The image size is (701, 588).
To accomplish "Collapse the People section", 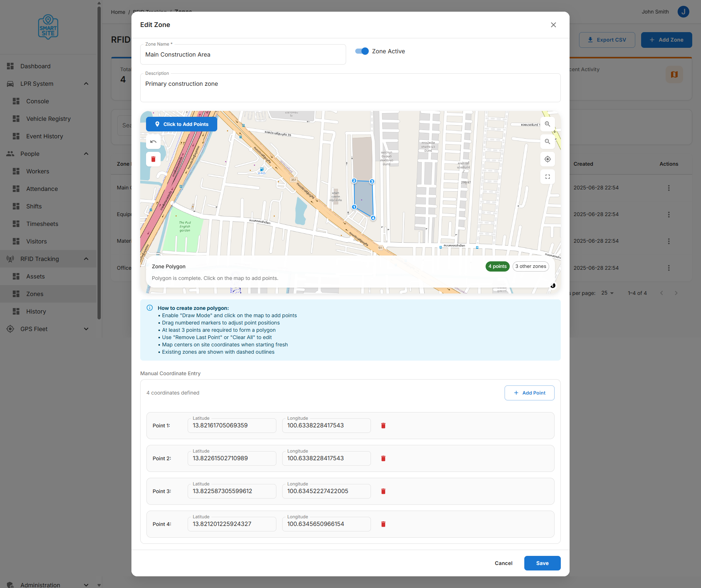I will pos(86,154).
